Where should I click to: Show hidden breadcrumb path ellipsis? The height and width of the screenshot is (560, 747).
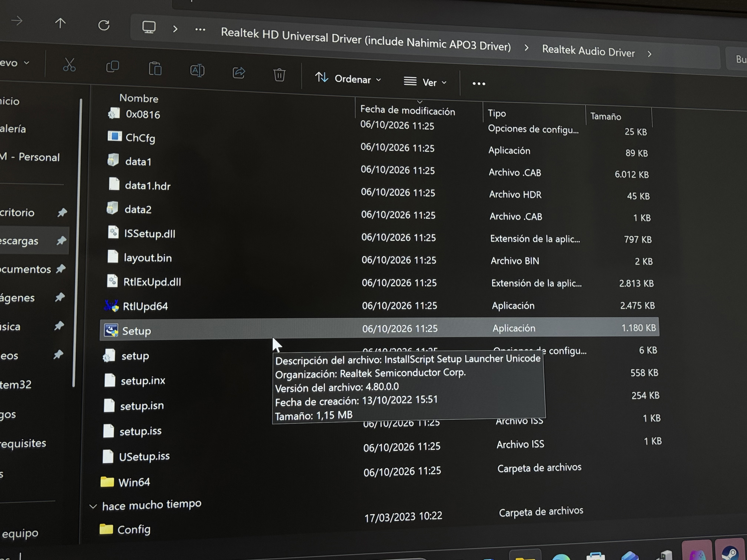pos(200,30)
